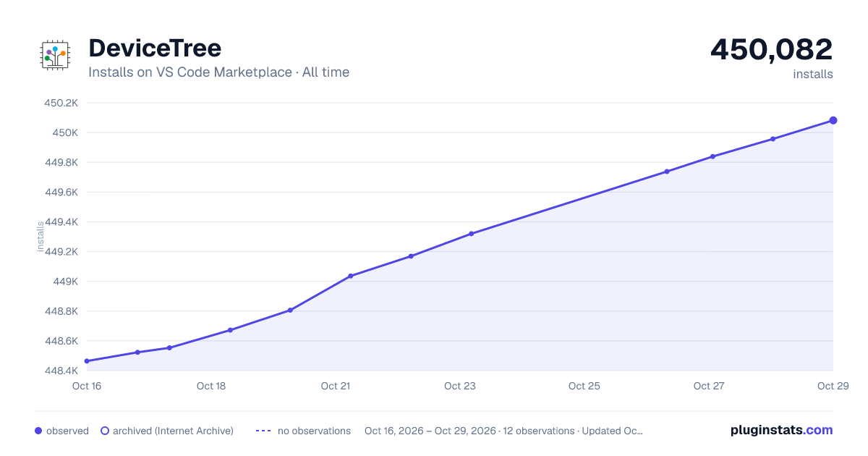Screen dimensions: 868x456
Task: Click the 450K y-axis label
Action: point(65,132)
